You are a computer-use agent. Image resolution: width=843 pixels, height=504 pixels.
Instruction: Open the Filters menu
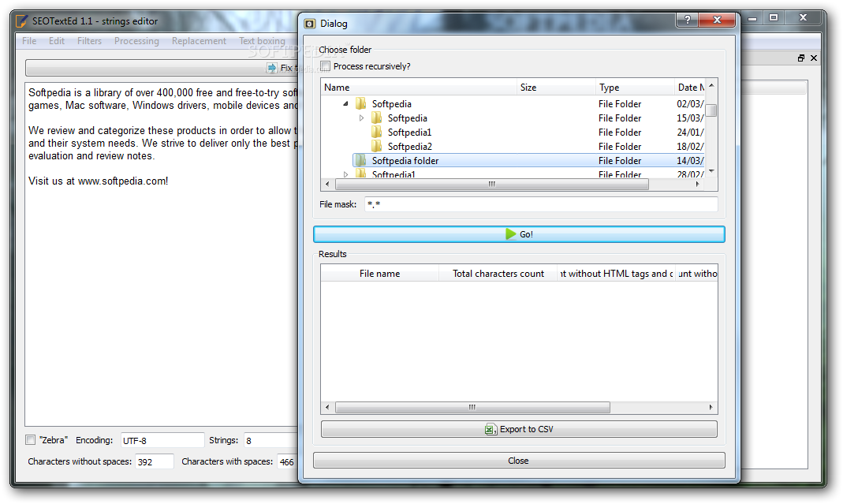click(89, 41)
